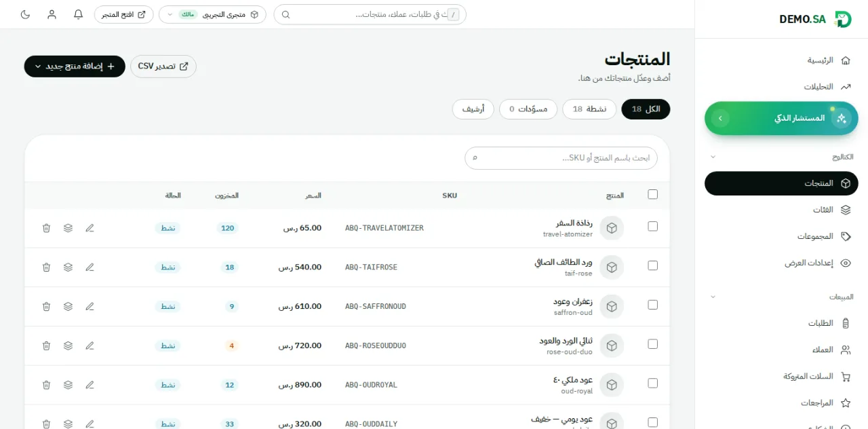Click the ABQ-TRAVELATOMIZER SKU cell
Image resolution: width=868 pixels, height=429 pixels.
tap(384, 228)
